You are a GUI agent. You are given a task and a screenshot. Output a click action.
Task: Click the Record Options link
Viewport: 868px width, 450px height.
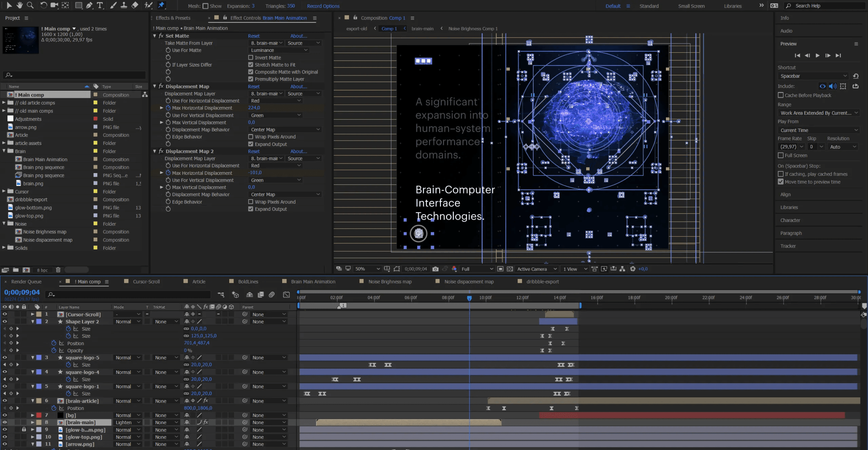click(323, 6)
